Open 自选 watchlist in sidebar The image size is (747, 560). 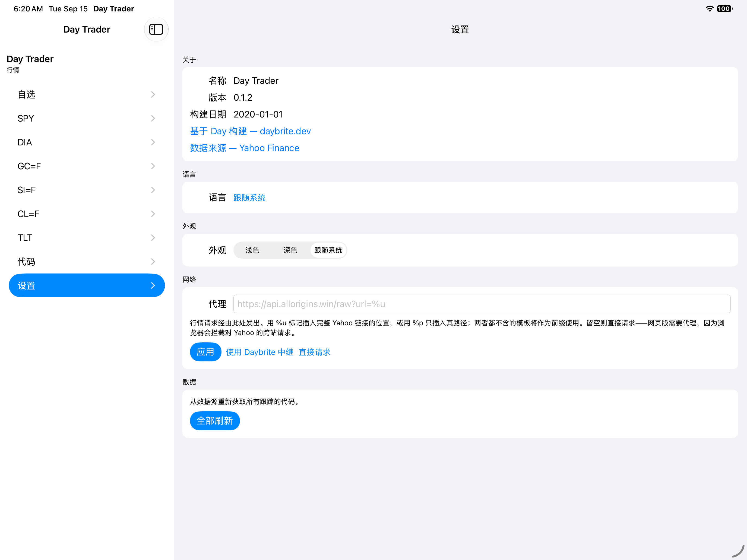click(87, 94)
